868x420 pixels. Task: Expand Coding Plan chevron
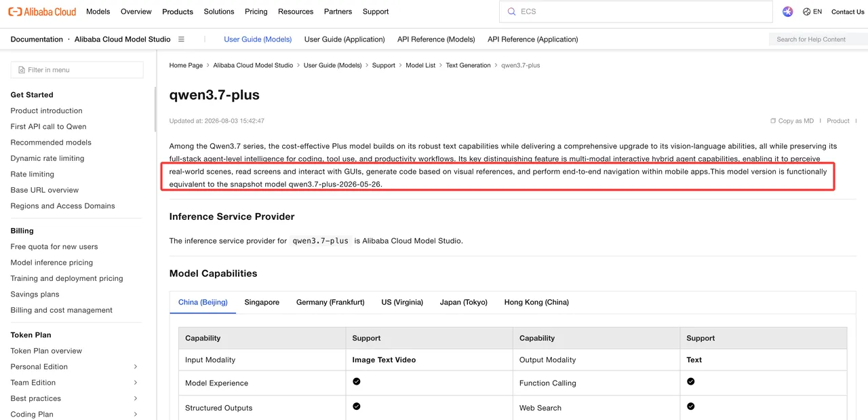click(136, 414)
